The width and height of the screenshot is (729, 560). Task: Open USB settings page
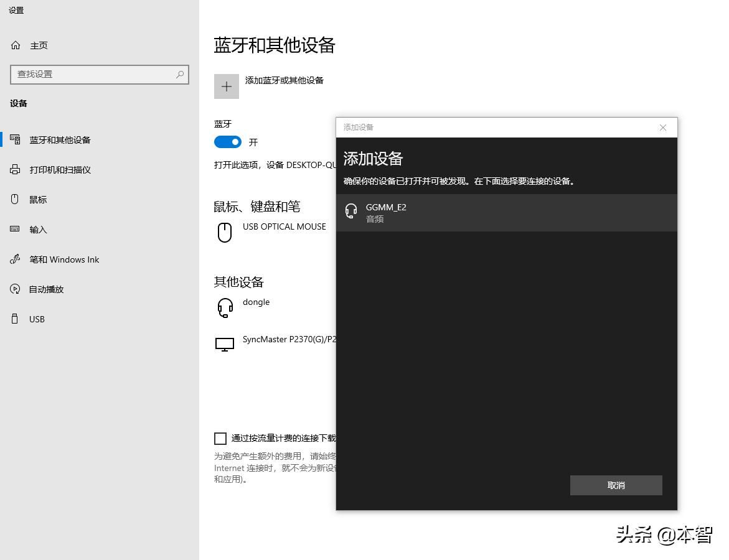coord(37,319)
